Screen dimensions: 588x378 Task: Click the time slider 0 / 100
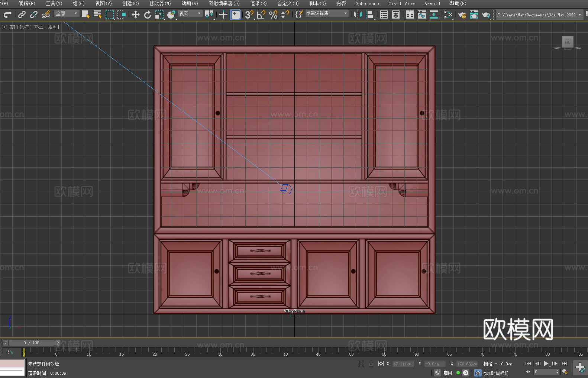point(32,343)
